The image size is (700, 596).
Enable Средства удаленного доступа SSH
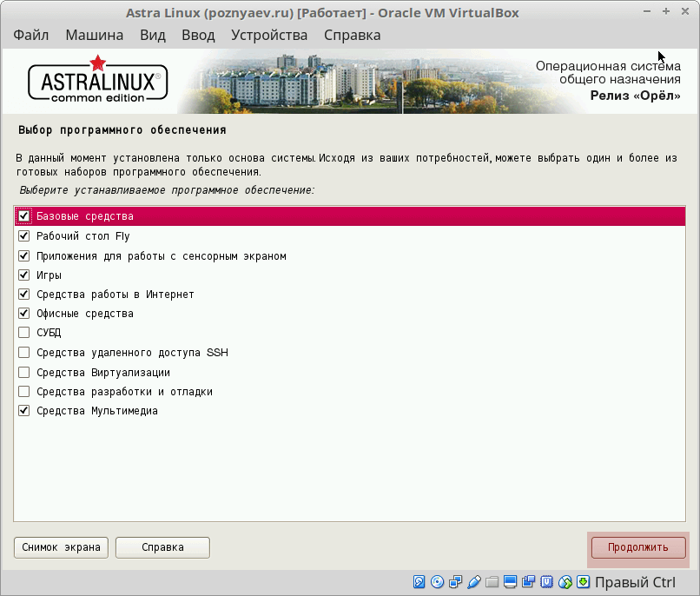tap(24, 353)
